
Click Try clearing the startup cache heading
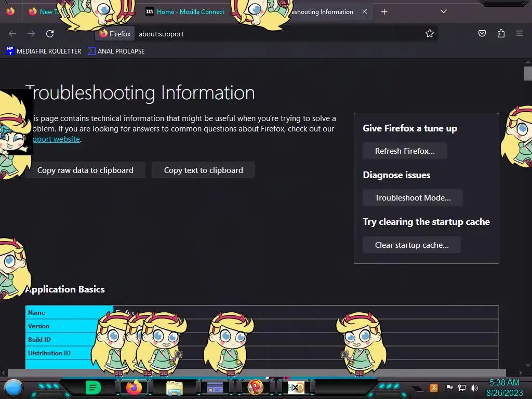coord(426,222)
